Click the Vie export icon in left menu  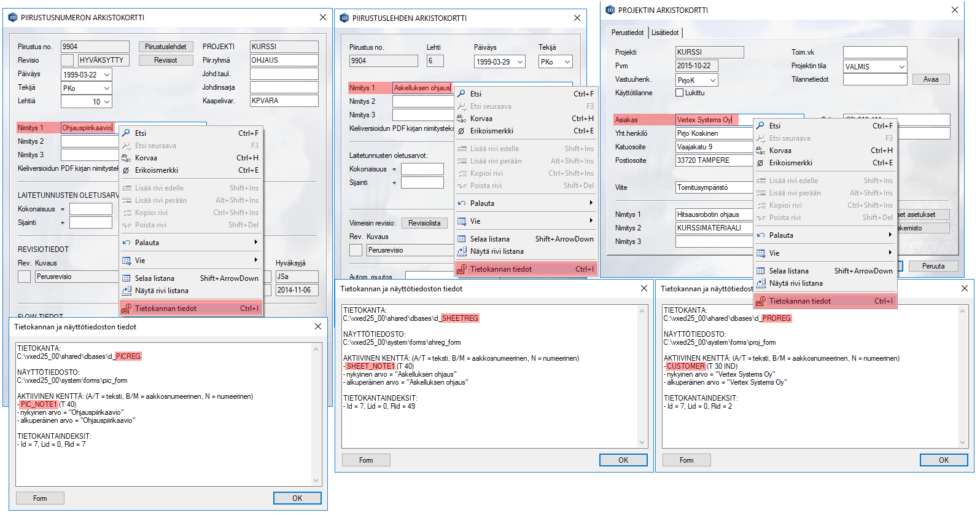tap(126, 261)
